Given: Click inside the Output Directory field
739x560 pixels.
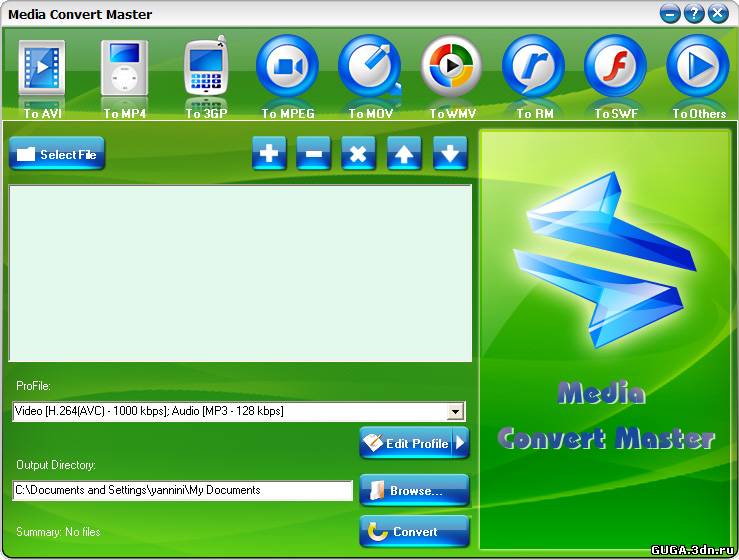Looking at the screenshot, I should coord(182,490).
